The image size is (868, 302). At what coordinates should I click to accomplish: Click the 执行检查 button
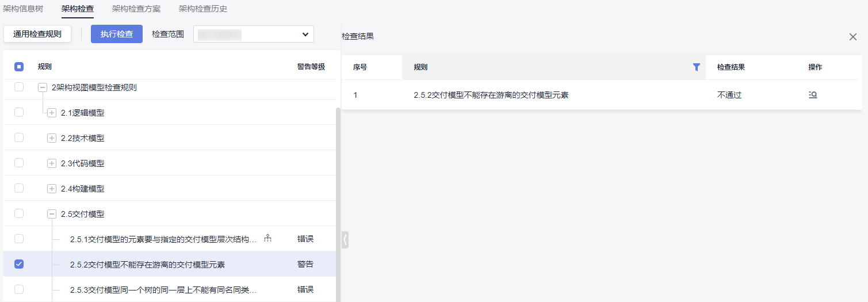point(117,34)
